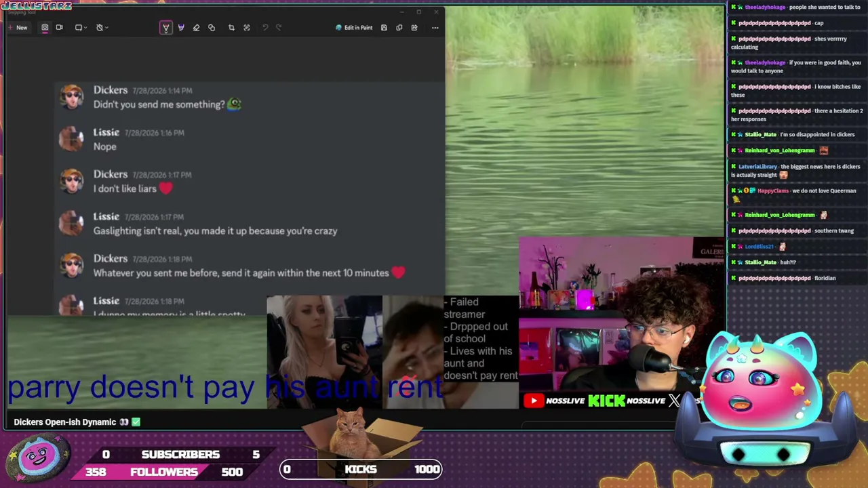This screenshot has height=488, width=868.
Task: Click the 'Dickers Open-ish Dynamic' stream title
Action: pos(66,422)
